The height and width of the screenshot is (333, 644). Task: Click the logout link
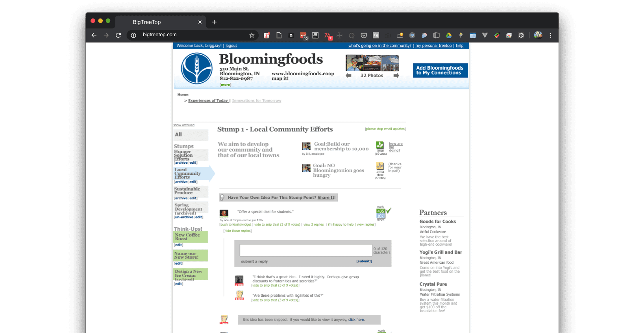click(x=231, y=46)
